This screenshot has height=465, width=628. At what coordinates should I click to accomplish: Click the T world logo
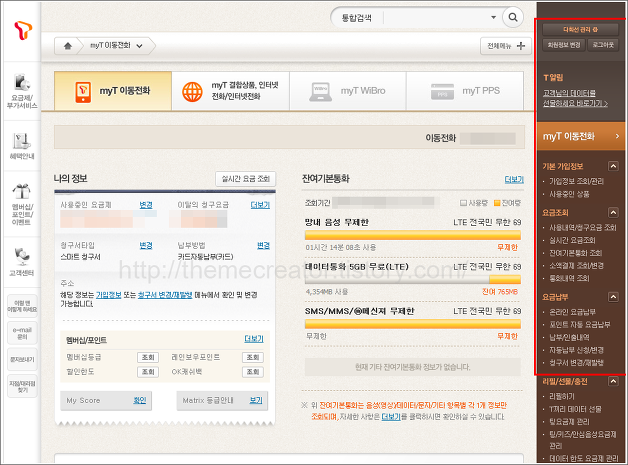(x=23, y=30)
